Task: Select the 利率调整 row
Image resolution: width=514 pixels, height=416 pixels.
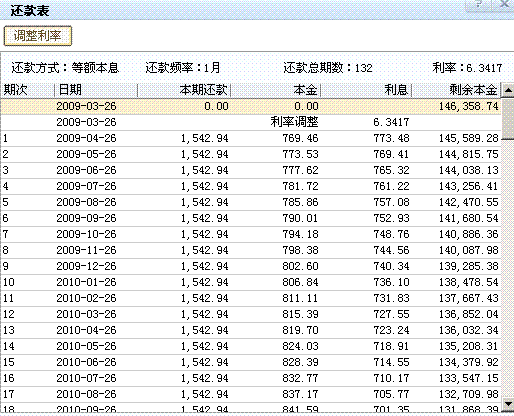Action: click(x=251, y=122)
